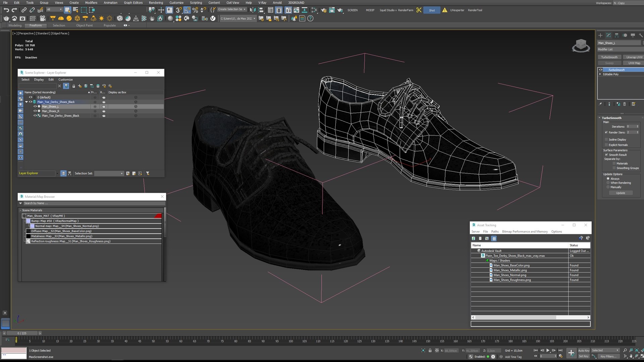Open the Graph Editors menu
Image resolution: width=644 pixels, height=362 pixels.
pyautogui.click(x=133, y=3)
